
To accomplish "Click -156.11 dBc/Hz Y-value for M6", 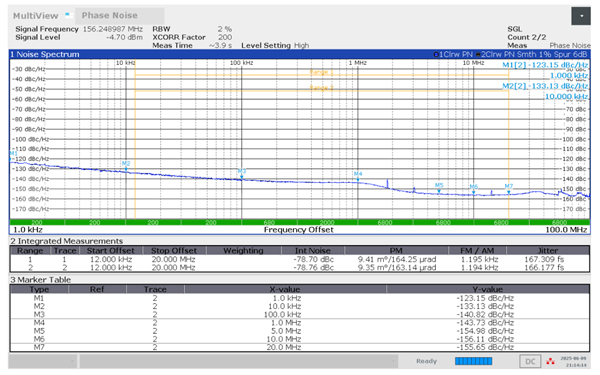I will (x=485, y=339).
